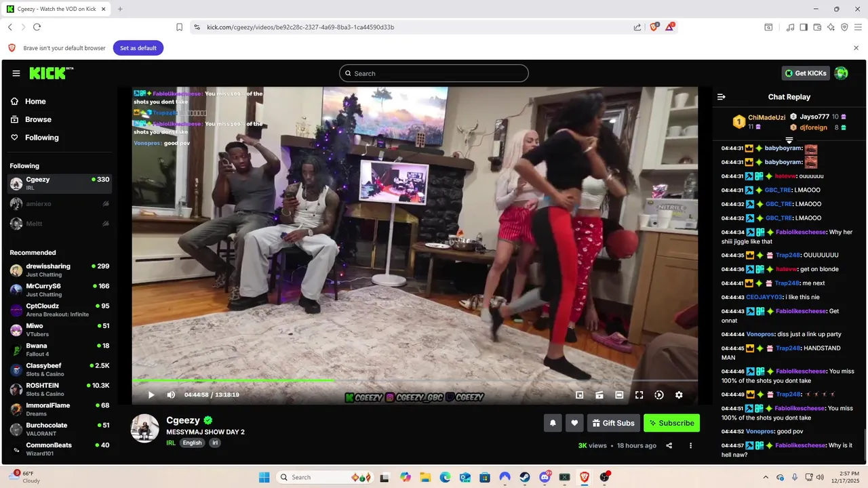This screenshot has height=488, width=868.
Task: Open Windows Start menu
Action: [264, 477]
